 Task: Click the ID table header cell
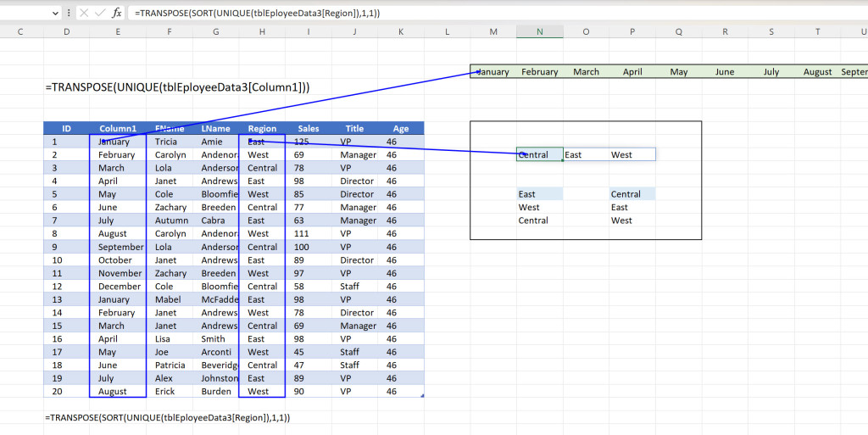tap(66, 128)
